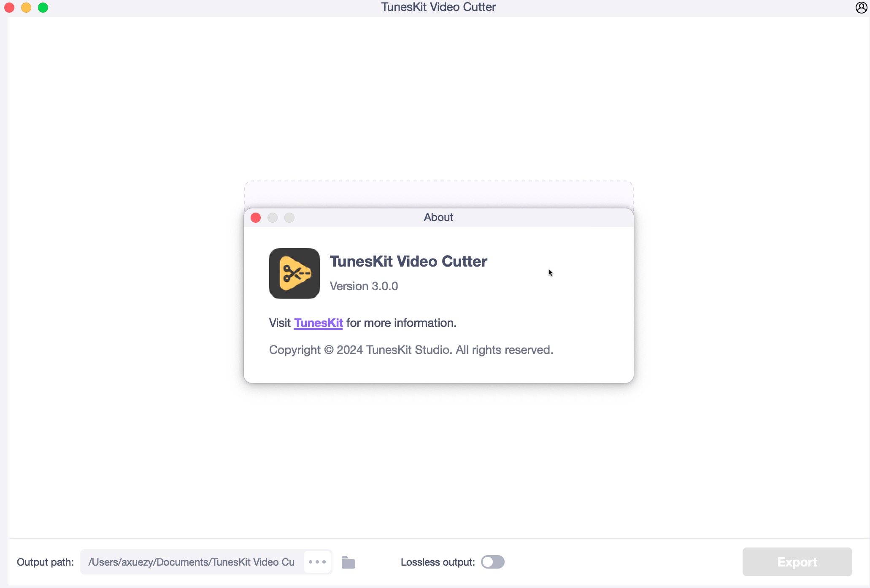
Task: Toggle the Lossless output switch
Action: [492, 562]
